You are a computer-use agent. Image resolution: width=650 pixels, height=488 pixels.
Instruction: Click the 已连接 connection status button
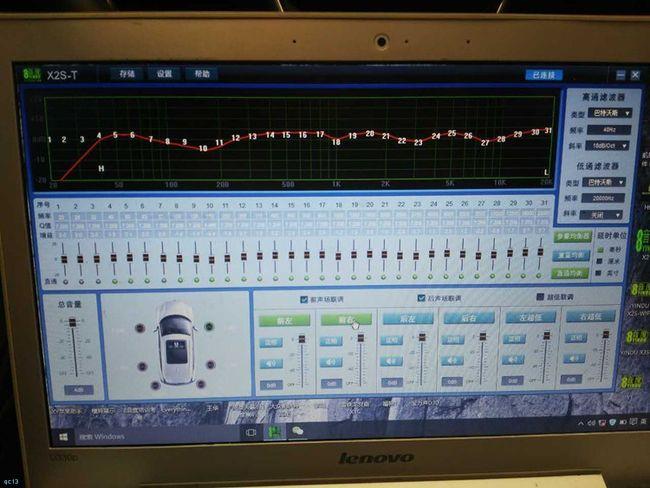click(544, 75)
